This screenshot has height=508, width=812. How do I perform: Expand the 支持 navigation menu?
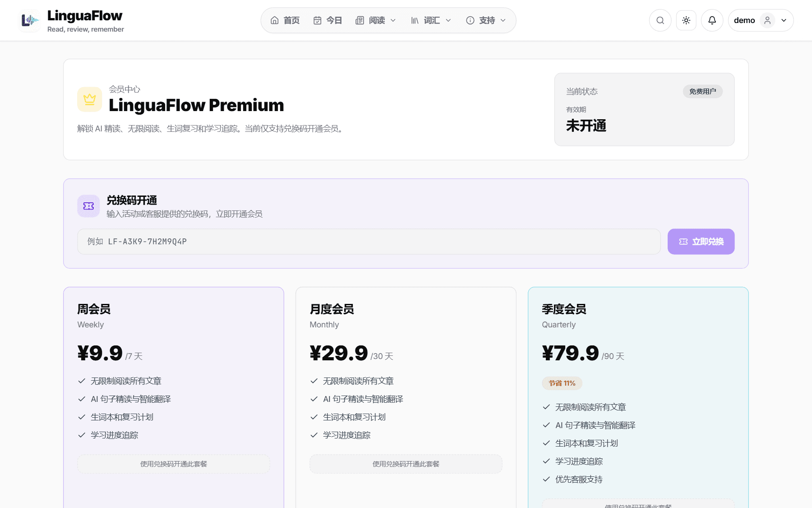coord(486,20)
